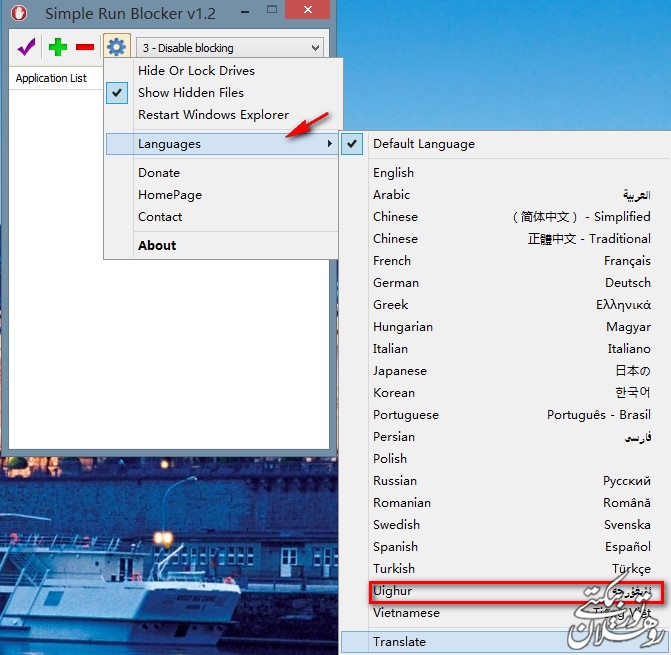Minimize the Simple Run Blocker window
The height and width of the screenshot is (655, 671).
(245, 11)
